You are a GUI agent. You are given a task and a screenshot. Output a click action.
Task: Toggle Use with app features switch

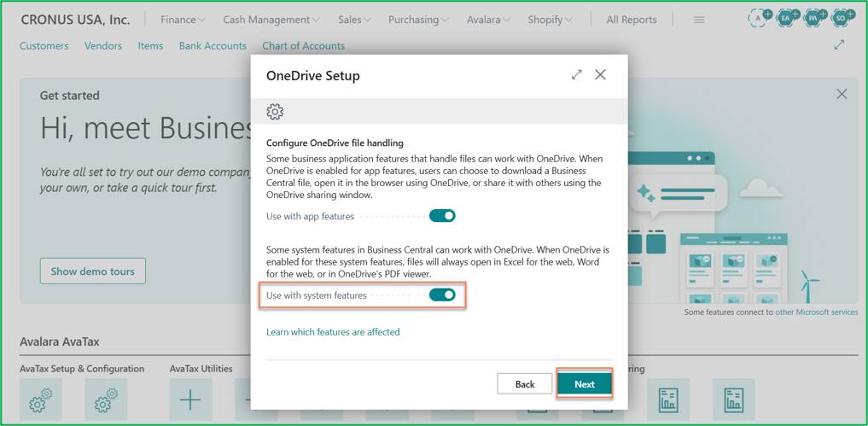pyautogui.click(x=442, y=216)
